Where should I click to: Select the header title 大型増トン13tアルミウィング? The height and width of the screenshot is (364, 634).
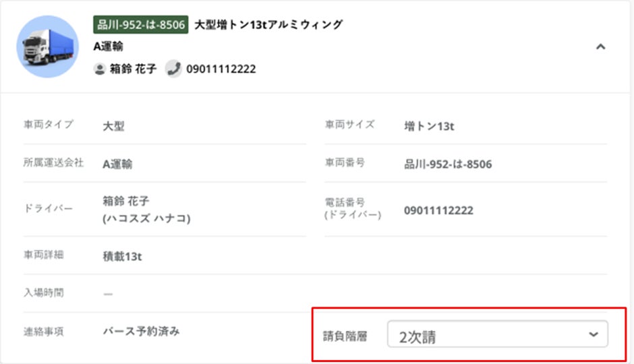pyautogui.click(x=268, y=26)
